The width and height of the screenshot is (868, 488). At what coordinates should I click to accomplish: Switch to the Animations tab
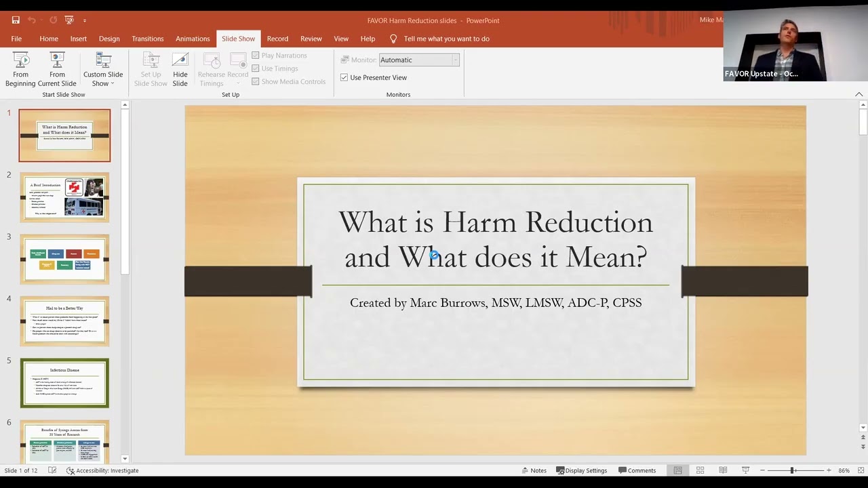click(x=193, y=39)
